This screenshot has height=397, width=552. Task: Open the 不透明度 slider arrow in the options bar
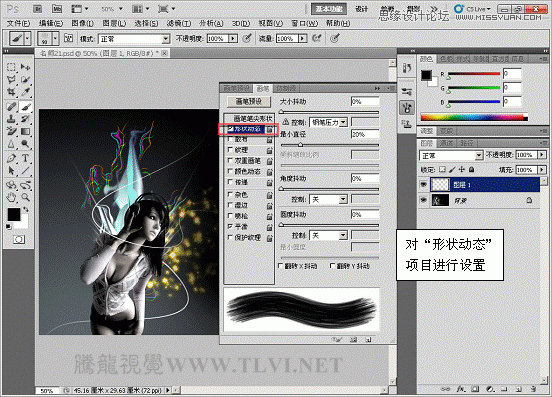(233, 38)
